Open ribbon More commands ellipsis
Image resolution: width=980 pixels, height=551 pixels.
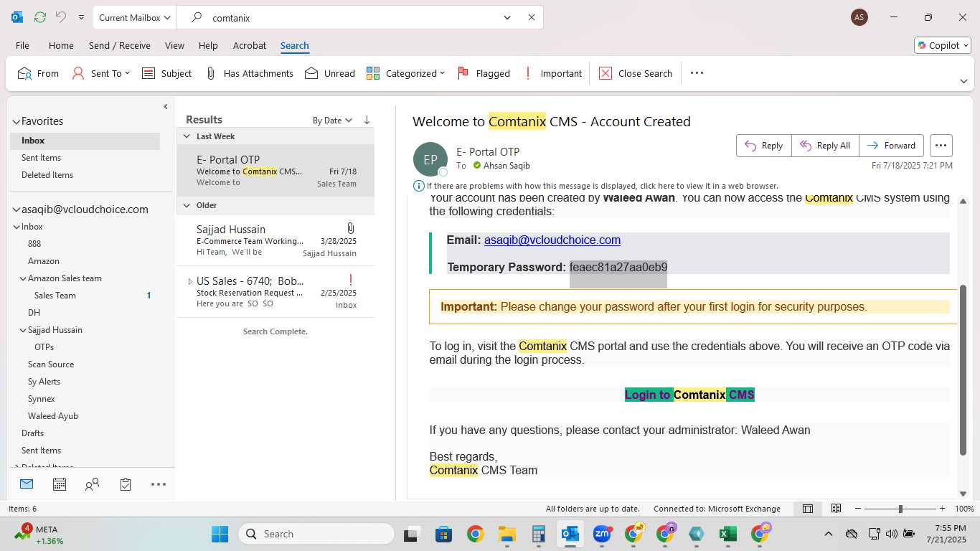(697, 73)
